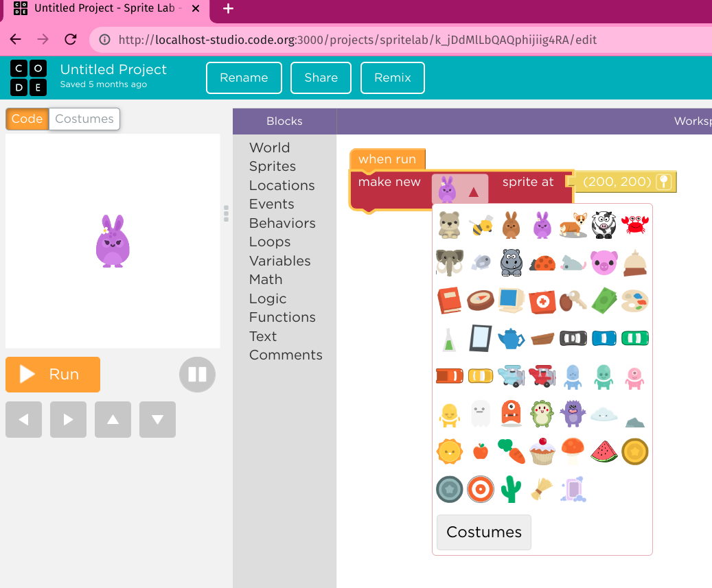Open the sprite costume dropdown in the make new block
The width and height of the screenshot is (712, 588).
pyautogui.click(x=459, y=188)
